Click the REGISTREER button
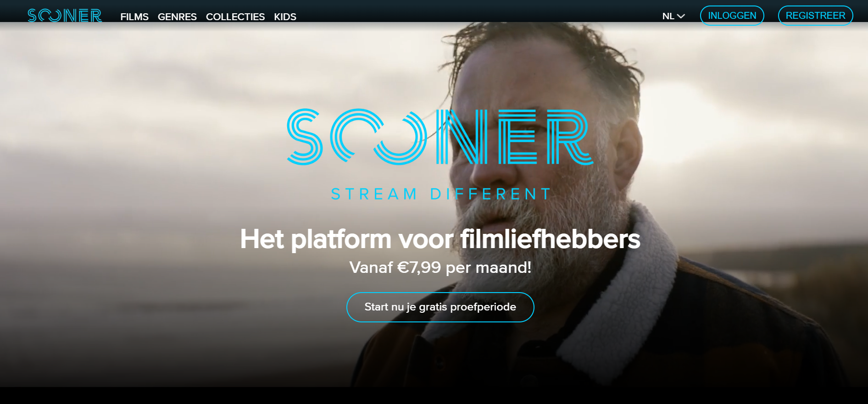Viewport: 868px width, 404px height. [x=815, y=16]
